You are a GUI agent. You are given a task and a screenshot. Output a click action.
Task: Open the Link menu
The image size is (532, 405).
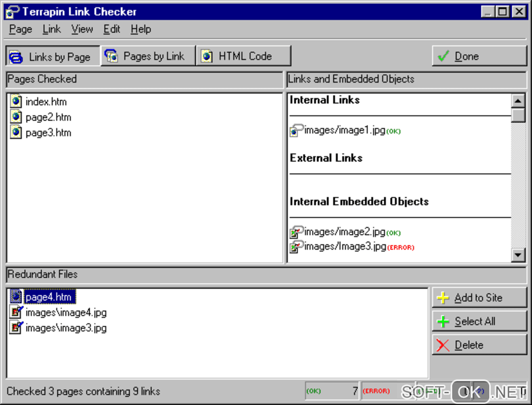[x=52, y=29]
